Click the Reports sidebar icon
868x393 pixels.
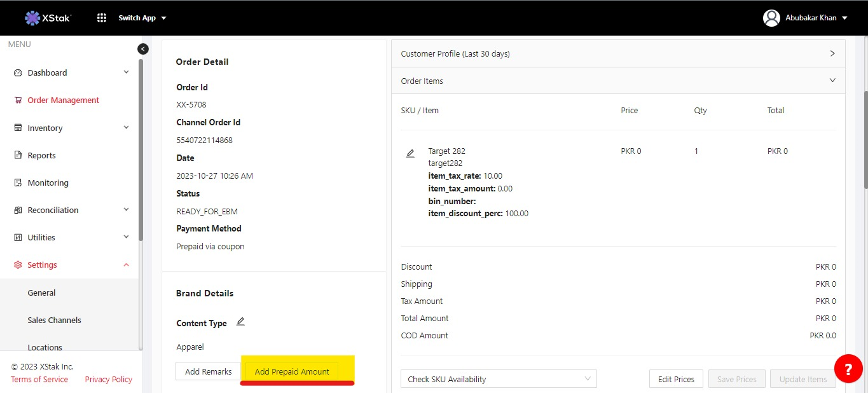[18, 155]
